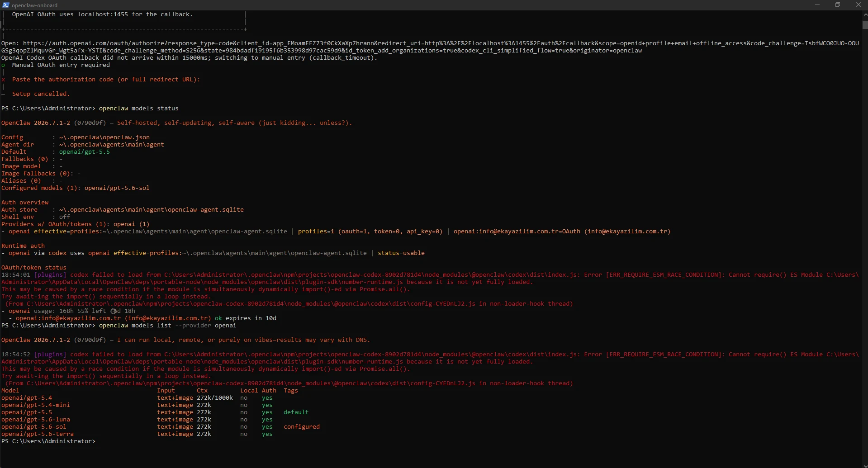Viewport: 868px width, 468px height.
Task: Click the 'OpenAI OAuth uses localhost:1455' note
Action: click(102, 14)
